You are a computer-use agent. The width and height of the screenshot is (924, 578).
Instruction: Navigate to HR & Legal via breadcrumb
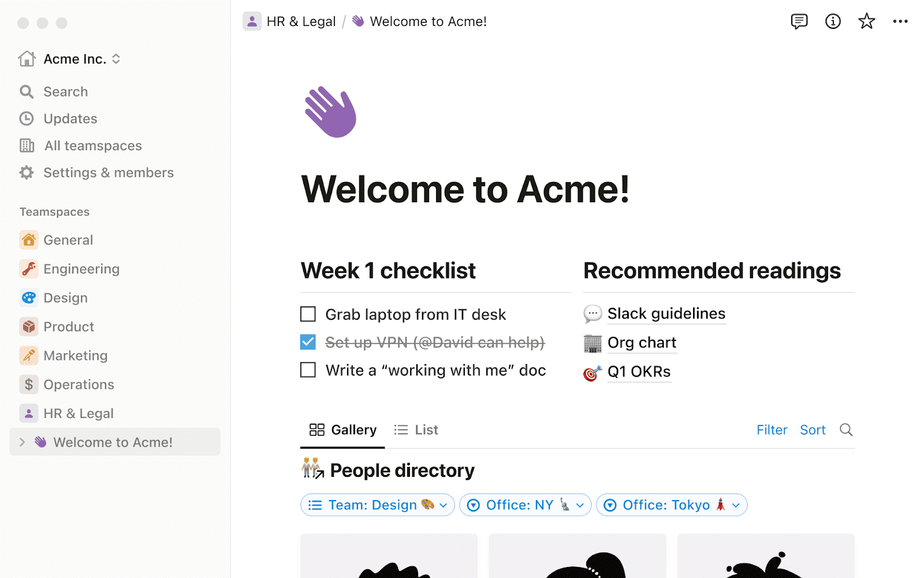tap(300, 21)
